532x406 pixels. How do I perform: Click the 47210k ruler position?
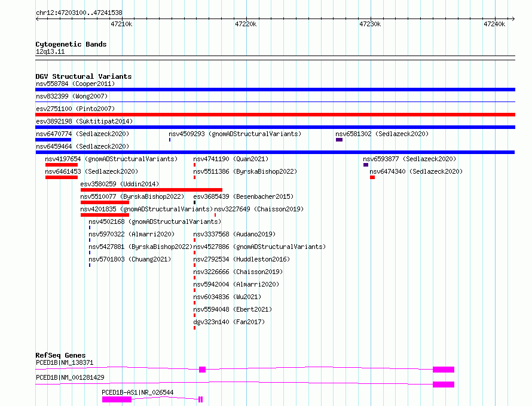[121, 24]
